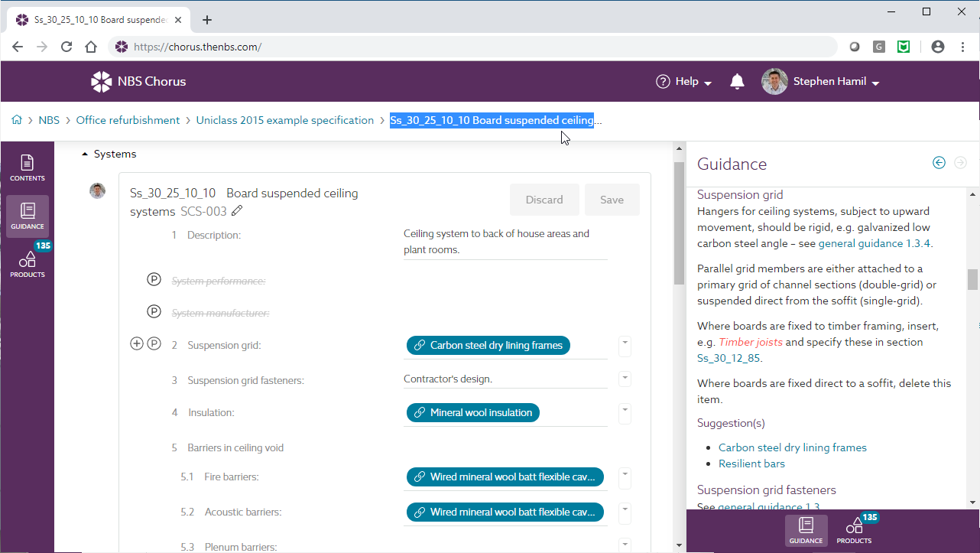Click the green shield extension icon
980x553 pixels.
coord(904,47)
